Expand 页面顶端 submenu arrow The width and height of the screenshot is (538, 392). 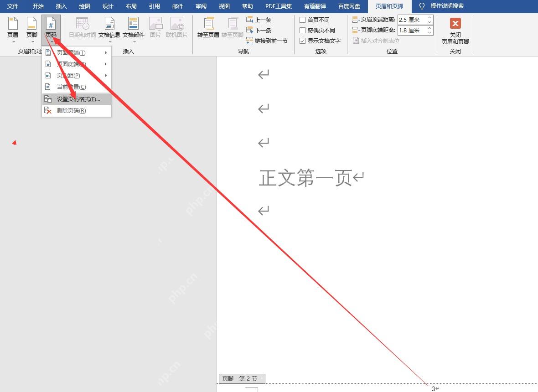106,52
